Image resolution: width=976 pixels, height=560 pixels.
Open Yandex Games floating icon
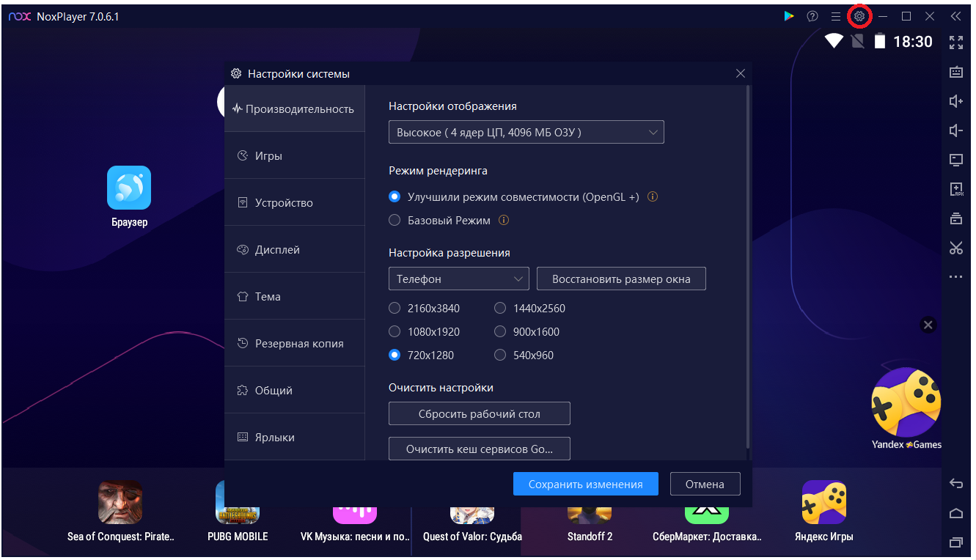pos(906,402)
